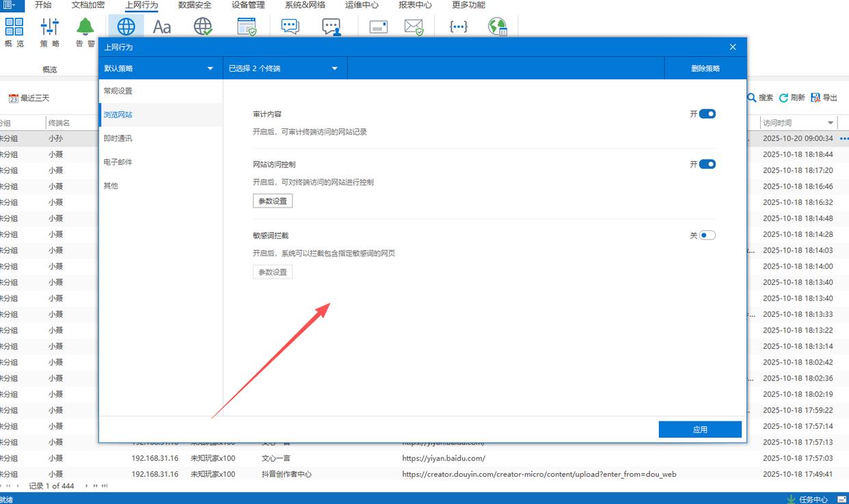Screen dimensions: 849x504
Task: Select 即时通讯 in the left sidebar
Action: (x=118, y=139)
